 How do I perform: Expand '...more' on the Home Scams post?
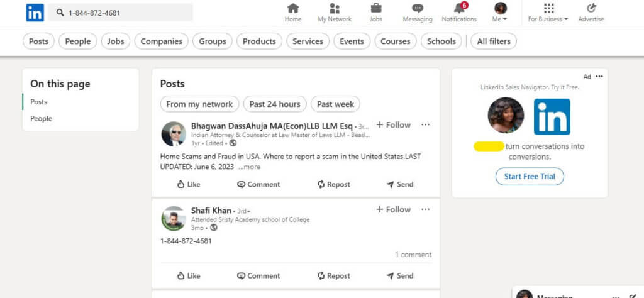click(249, 167)
